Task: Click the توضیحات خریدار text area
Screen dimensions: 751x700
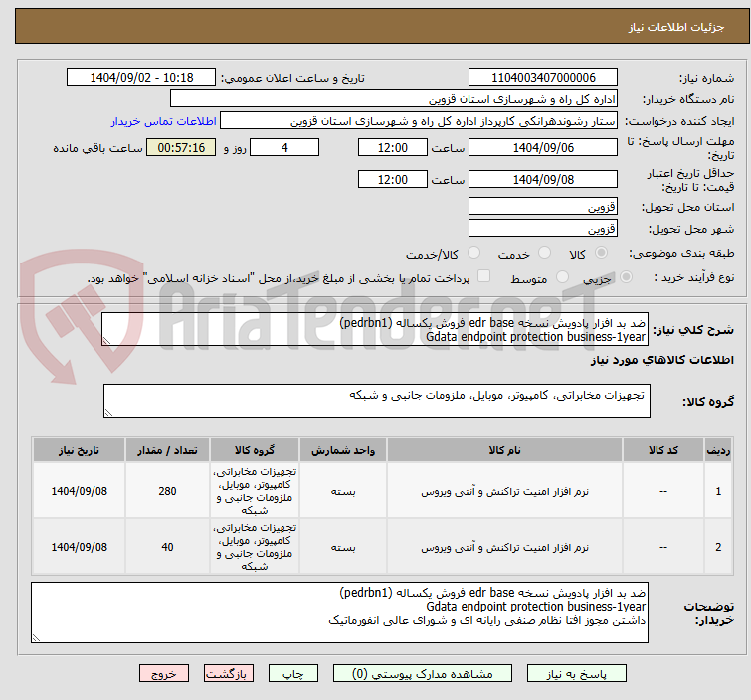Action: (x=339, y=612)
